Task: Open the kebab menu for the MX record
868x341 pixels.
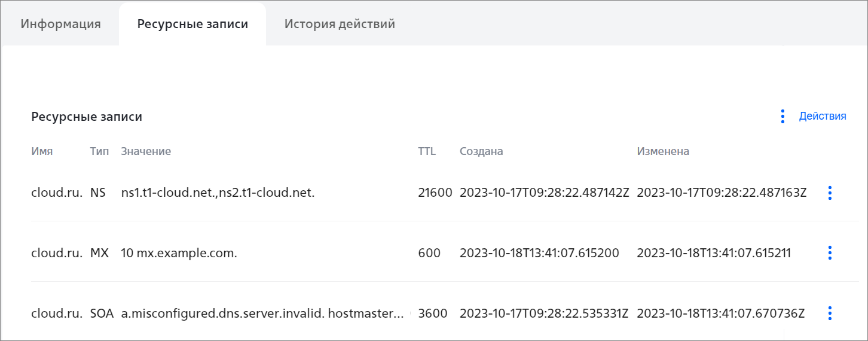Action: 829,253
